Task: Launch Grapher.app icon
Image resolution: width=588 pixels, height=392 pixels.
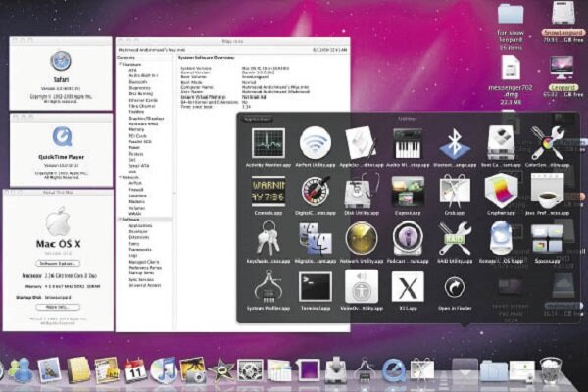Action: [501, 192]
